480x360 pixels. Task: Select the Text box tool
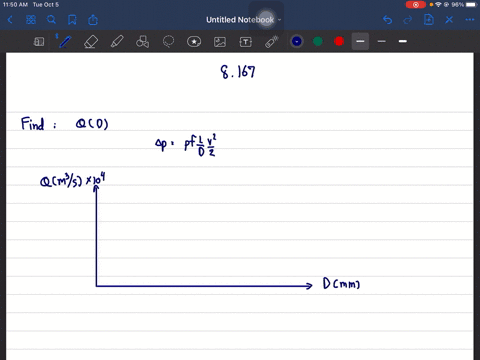pyautogui.click(x=246, y=42)
